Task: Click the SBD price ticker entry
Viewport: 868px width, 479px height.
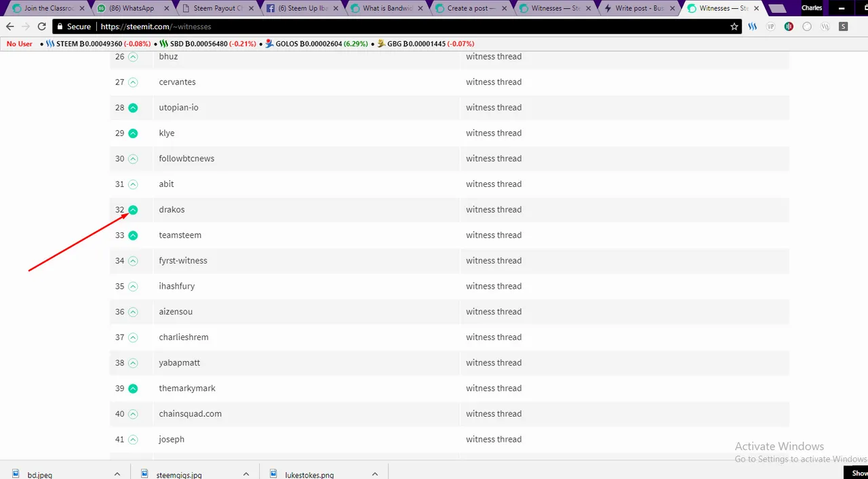Action: click(208, 44)
